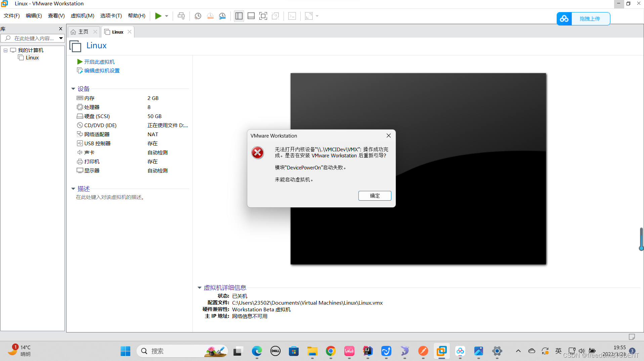The width and height of the screenshot is (644, 361).
Task: Open the 文件(F) menu
Action: (x=11, y=16)
